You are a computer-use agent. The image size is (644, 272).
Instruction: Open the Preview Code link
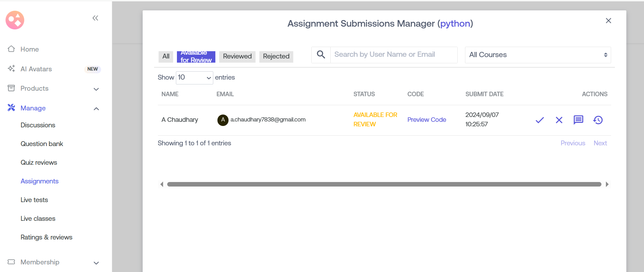coord(427,120)
